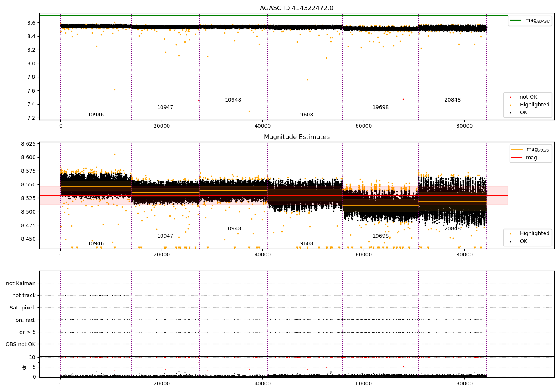Click OBSID label 10946 in Magnitude Estimates plot
Viewport: 560px width, 392px height.
(x=96, y=244)
